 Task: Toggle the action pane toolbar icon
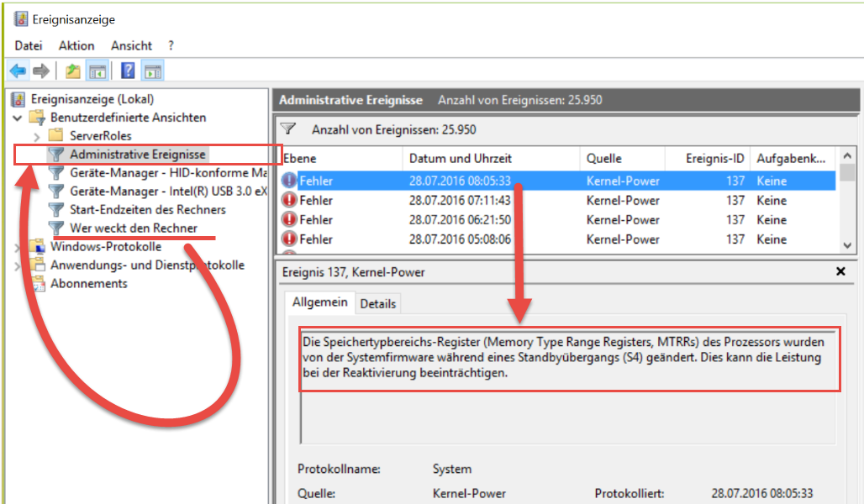152,71
